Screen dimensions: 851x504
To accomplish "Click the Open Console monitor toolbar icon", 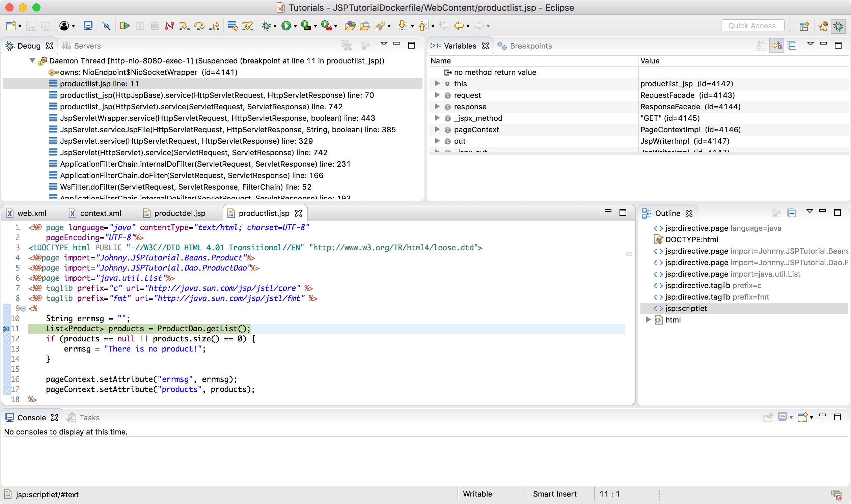I will coord(88,26).
